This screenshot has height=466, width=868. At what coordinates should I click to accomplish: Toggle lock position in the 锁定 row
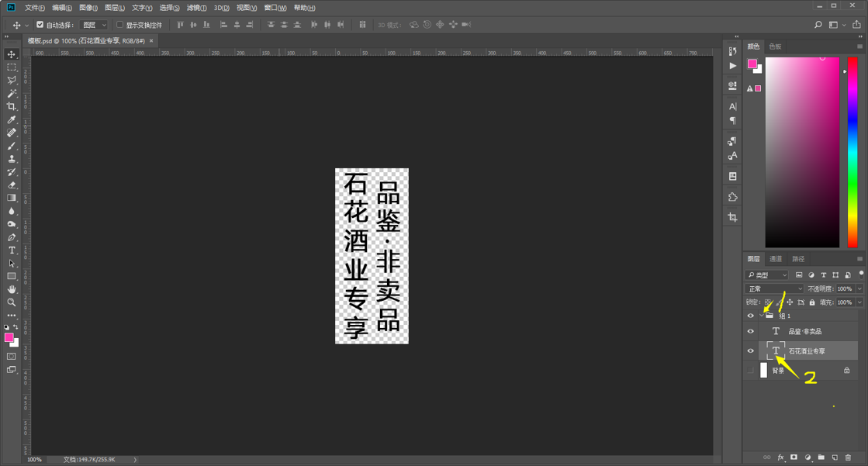click(790, 302)
